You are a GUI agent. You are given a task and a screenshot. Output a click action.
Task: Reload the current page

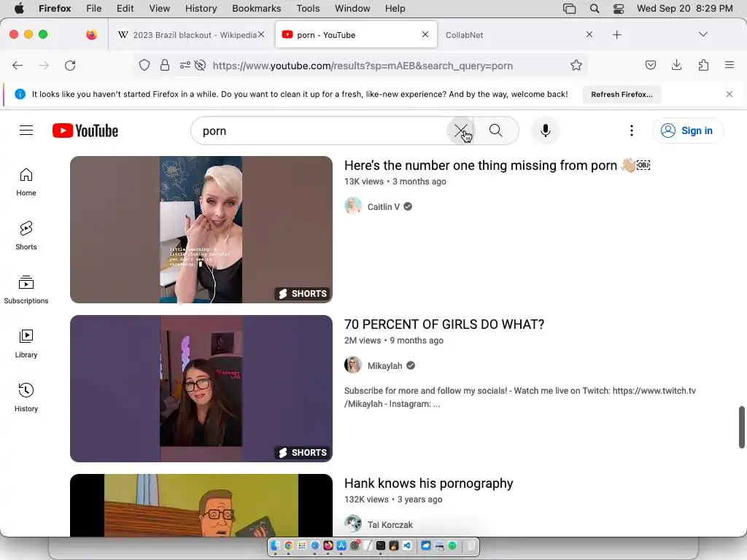click(70, 65)
